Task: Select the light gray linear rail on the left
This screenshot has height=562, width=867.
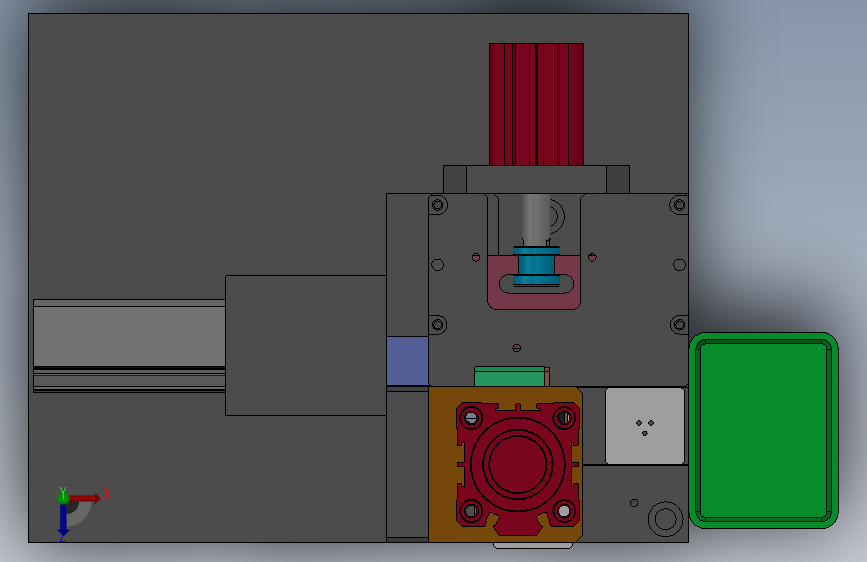Action: [x=129, y=346]
